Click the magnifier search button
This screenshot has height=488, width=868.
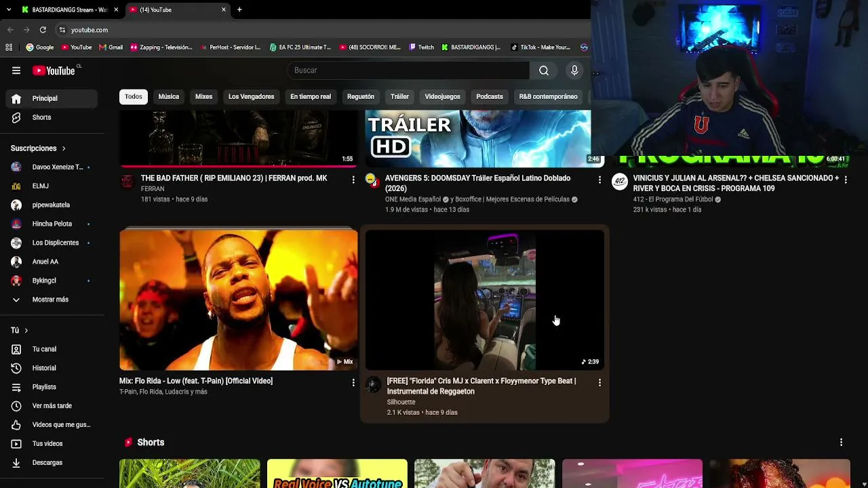(x=544, y=70)
